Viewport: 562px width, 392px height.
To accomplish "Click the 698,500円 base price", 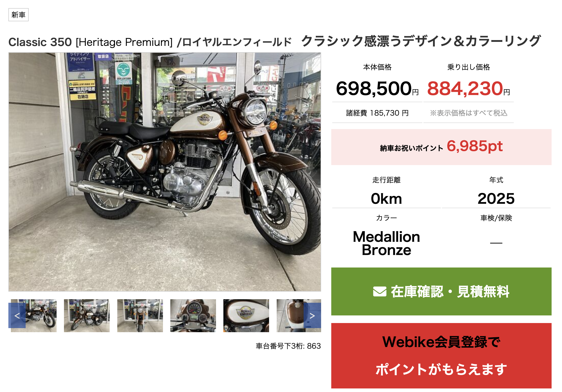I will click(377, 88).
